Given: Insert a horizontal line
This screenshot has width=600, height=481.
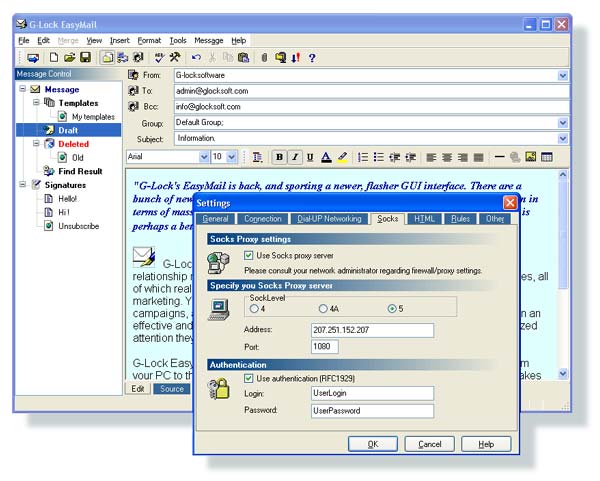Looking at the screenshot, I should [499, 157].
